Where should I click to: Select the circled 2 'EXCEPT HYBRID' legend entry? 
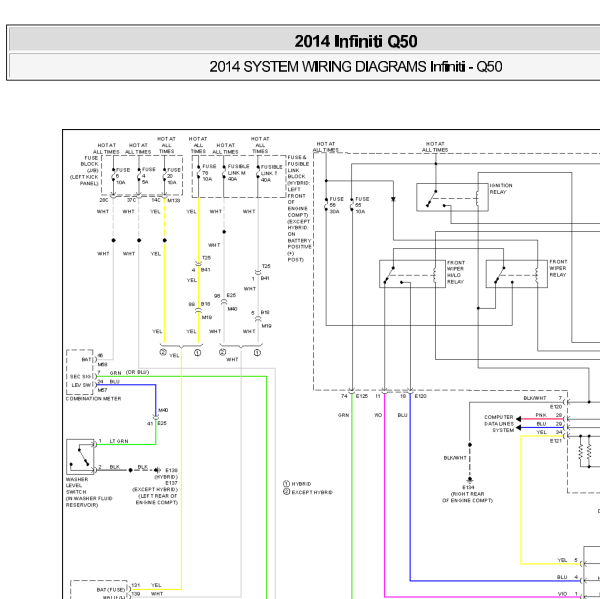click(308, 492)
